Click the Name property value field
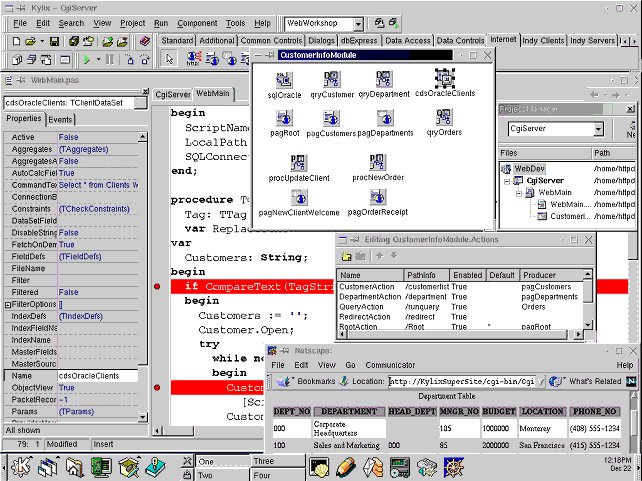The height and width of the screenshot is (481, 642). (97, 376)
